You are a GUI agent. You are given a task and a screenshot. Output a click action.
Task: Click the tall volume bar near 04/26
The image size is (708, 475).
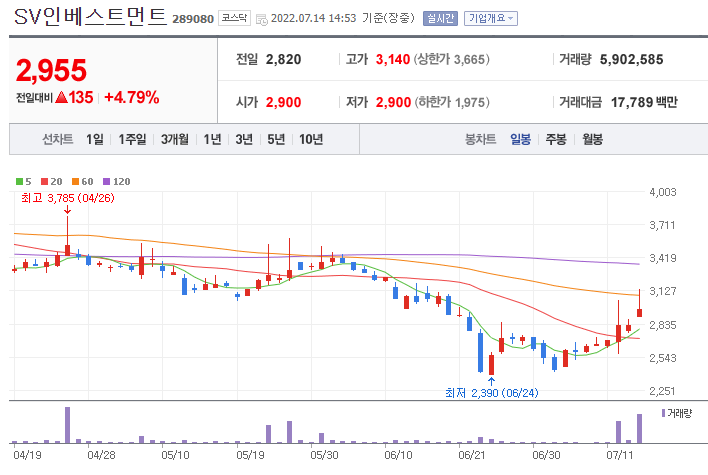click(68, 425)
